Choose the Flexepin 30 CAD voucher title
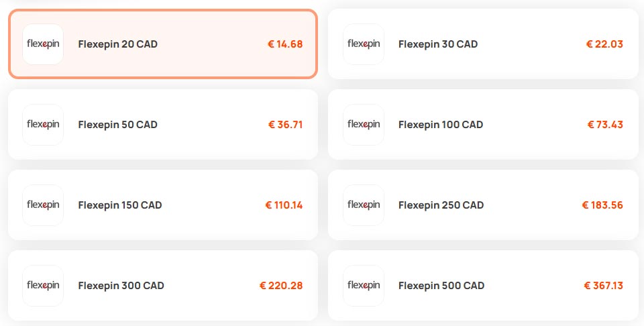The image size is (644, 326). click(x=438, y=44)
